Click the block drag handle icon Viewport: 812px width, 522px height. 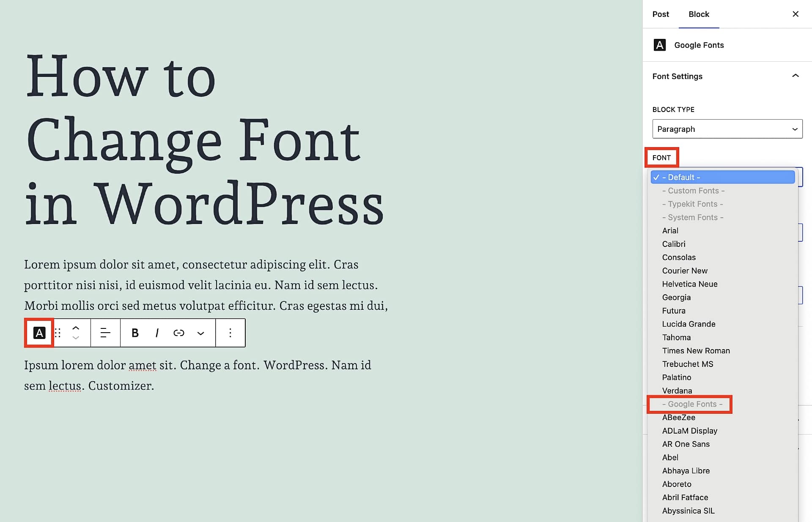(58, 333)
